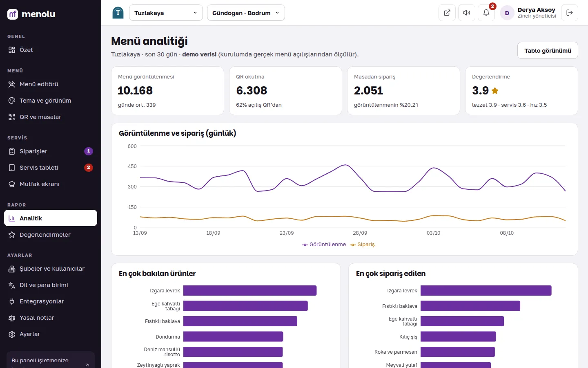The image size is (588, 368).
Task: Open the Gündogan · Bodrum branch dropdown
Action: click(x=246, y=13)
